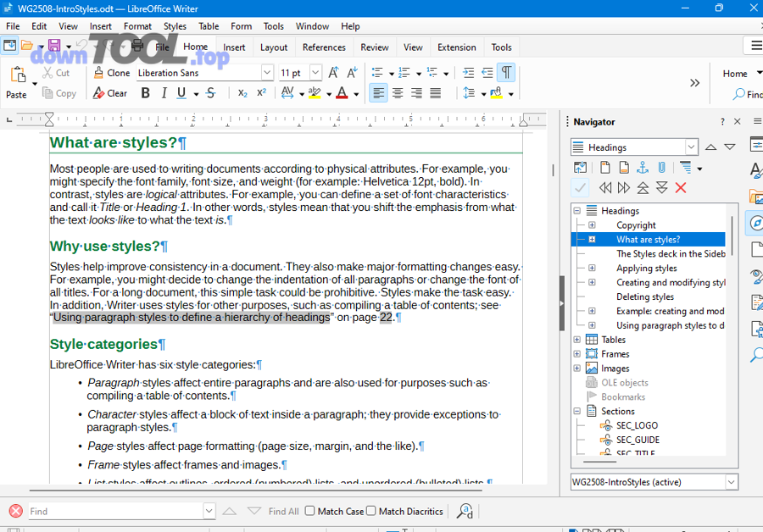
Task: Enable Match Diacritics checkbox
Action: tap(371, 511)
